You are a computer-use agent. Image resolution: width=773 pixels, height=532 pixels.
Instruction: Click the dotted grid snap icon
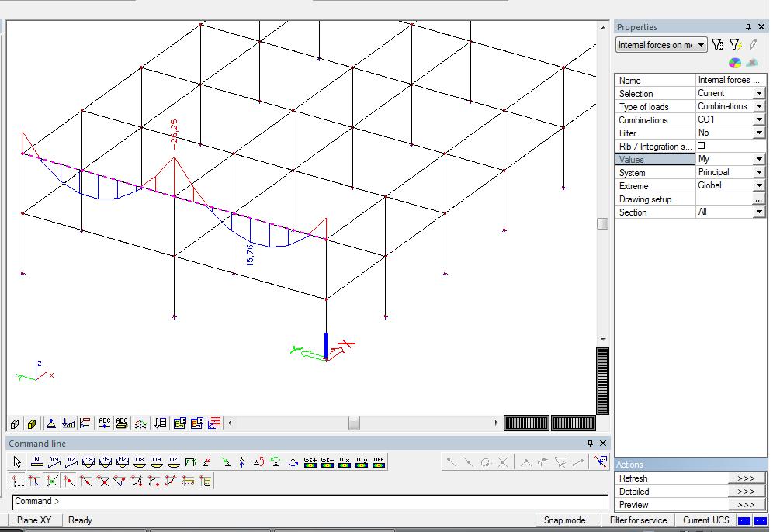18,482
